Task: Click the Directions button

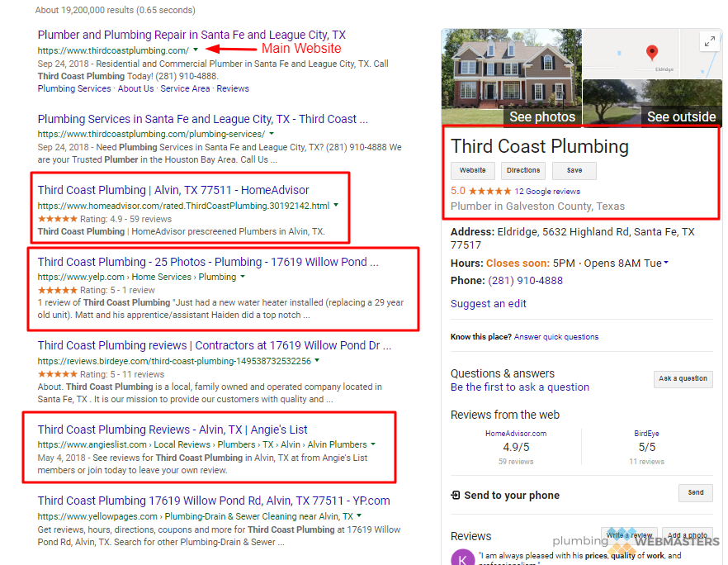Action: click(523, 170)
